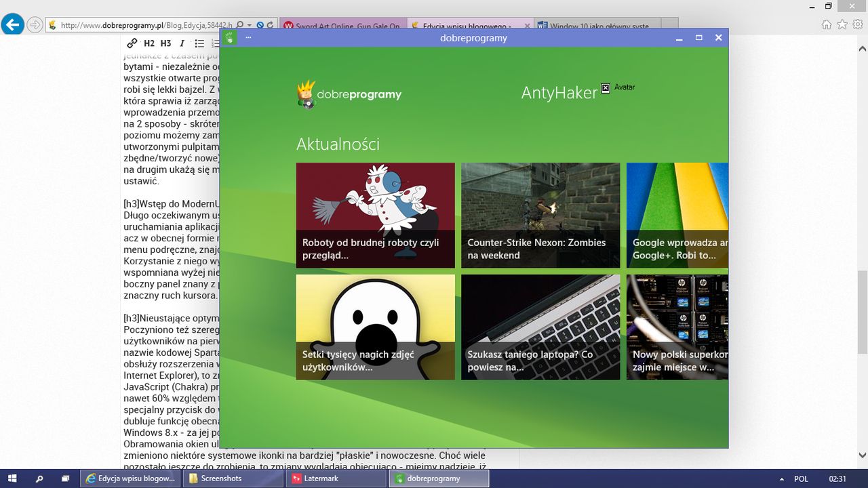Image resolution: width=868 pixels, height=488 pixels.
Task: Open Roboty od brudnej roboty news tile
Action: coord(376,216)
